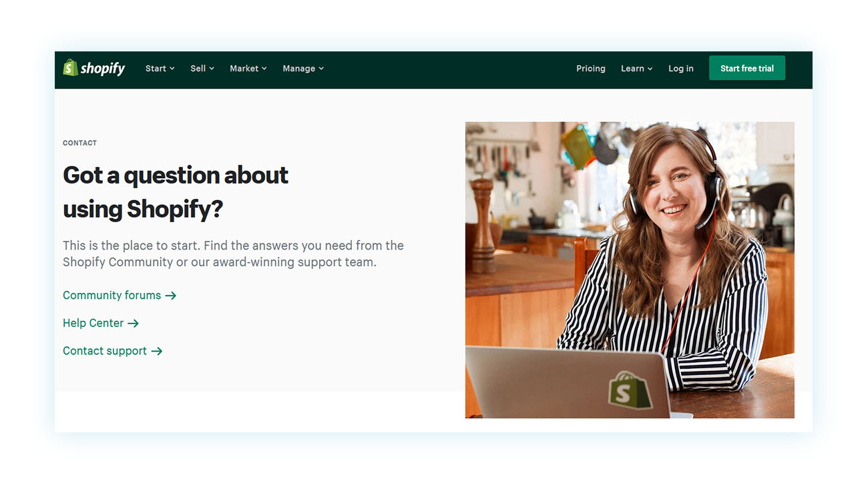868x483 pixels.
Task: Go to the Help Center link
Action: (93, 324)
